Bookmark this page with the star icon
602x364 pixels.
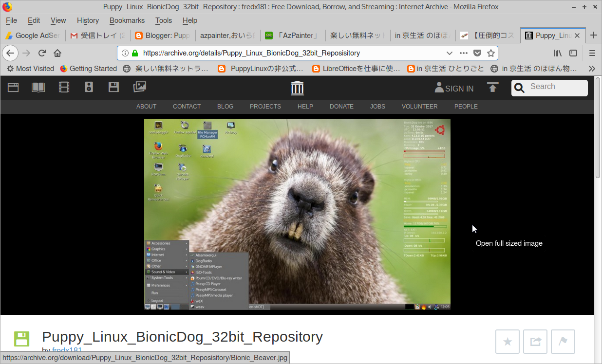(490, 53)
